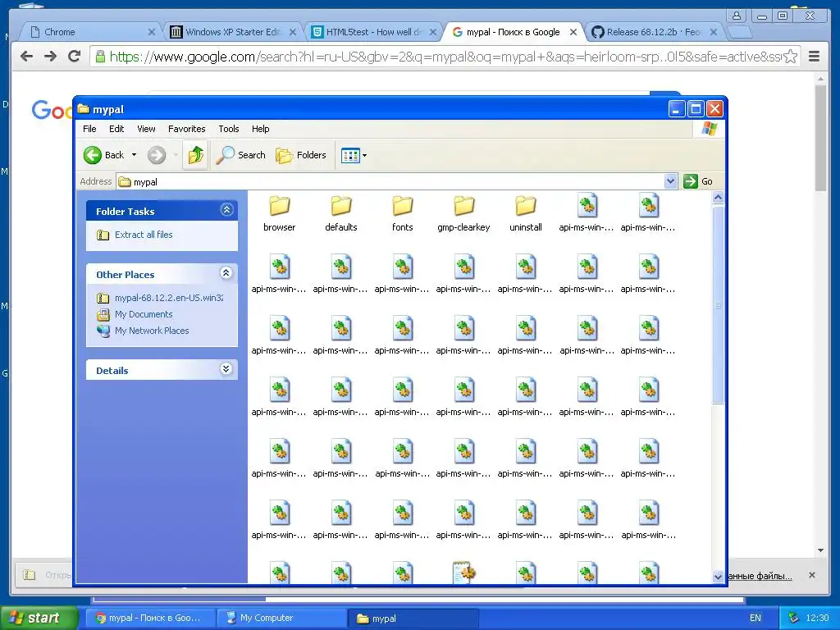Bookmark page with the star icon

pos(790,57)
